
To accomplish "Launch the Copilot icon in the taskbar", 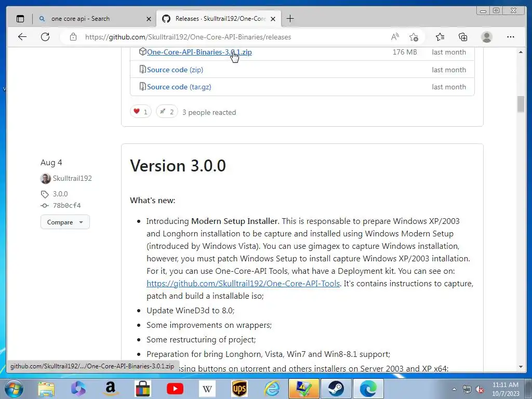I will pyautogui.click(x=78, y=389).
